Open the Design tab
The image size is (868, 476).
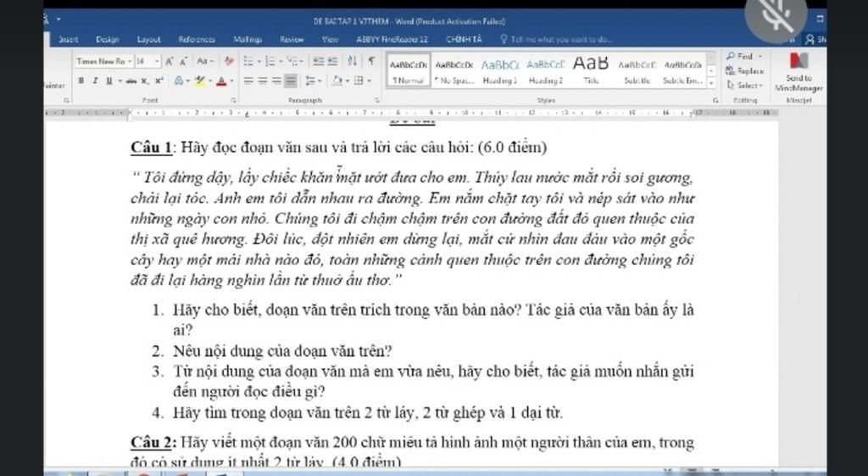click(107, 39)
